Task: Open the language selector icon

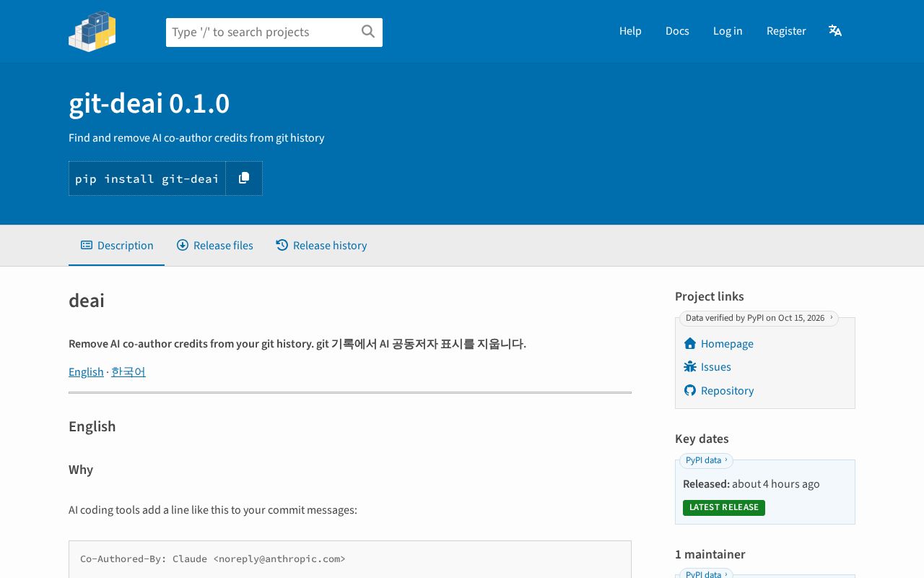Action: [835, 30]
